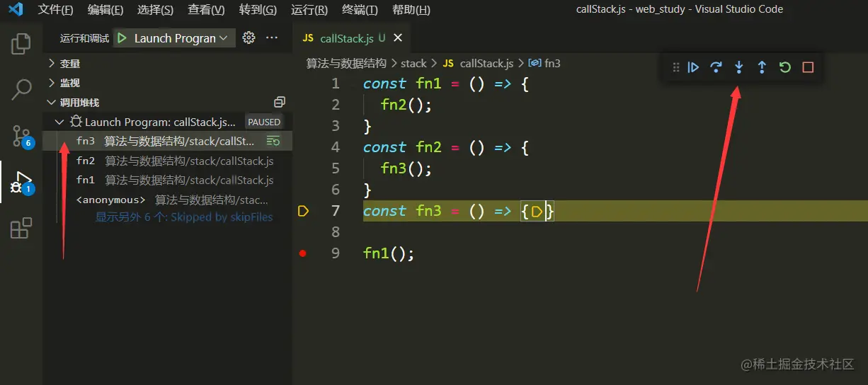This screenshot has height=385, width=868.
Task: Open debug view more actions ellipsis
Action: pyautogui.click(x=272, y=38)
